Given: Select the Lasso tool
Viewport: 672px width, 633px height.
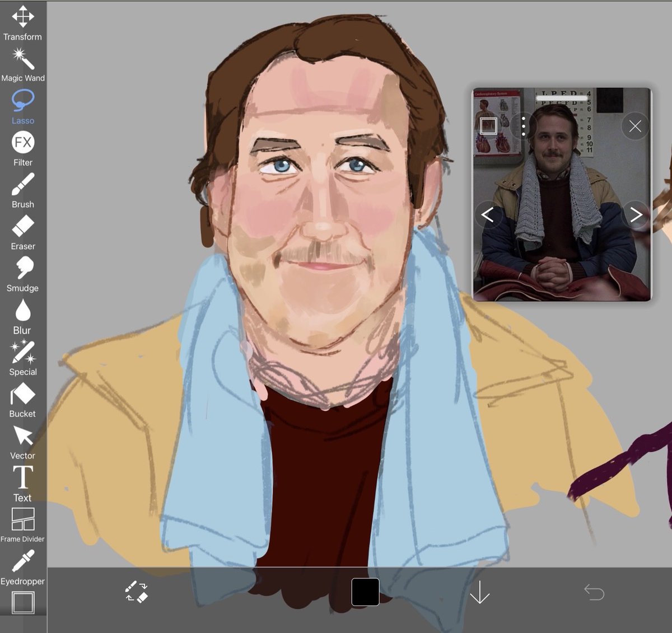Looking at the screenshot, I should [x=22, y=107].
